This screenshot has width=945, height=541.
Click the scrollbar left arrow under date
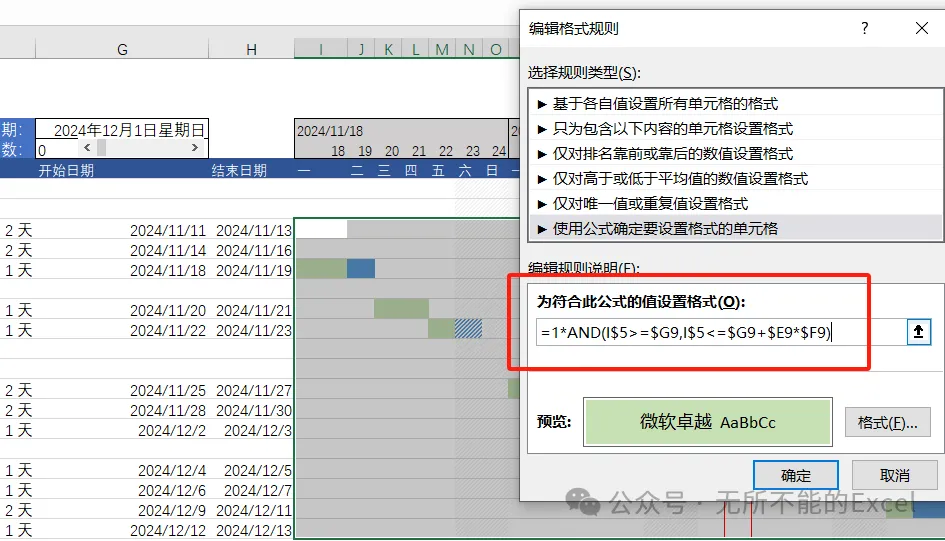87,147
